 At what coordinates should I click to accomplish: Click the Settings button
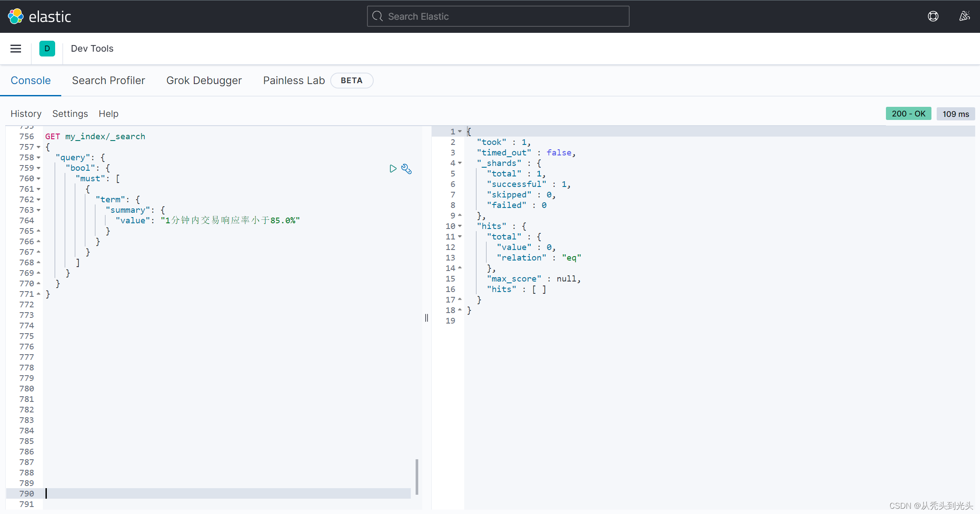(70, 113)
